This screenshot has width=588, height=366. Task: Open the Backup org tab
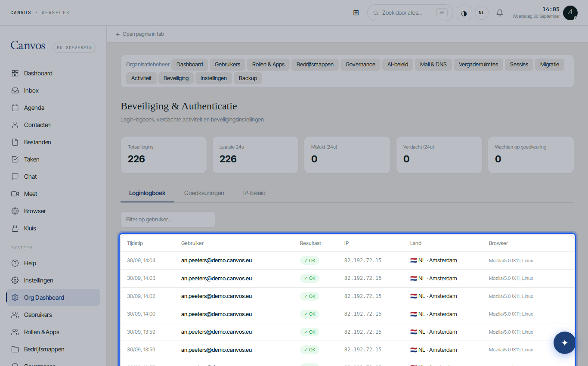pos(248,78)
